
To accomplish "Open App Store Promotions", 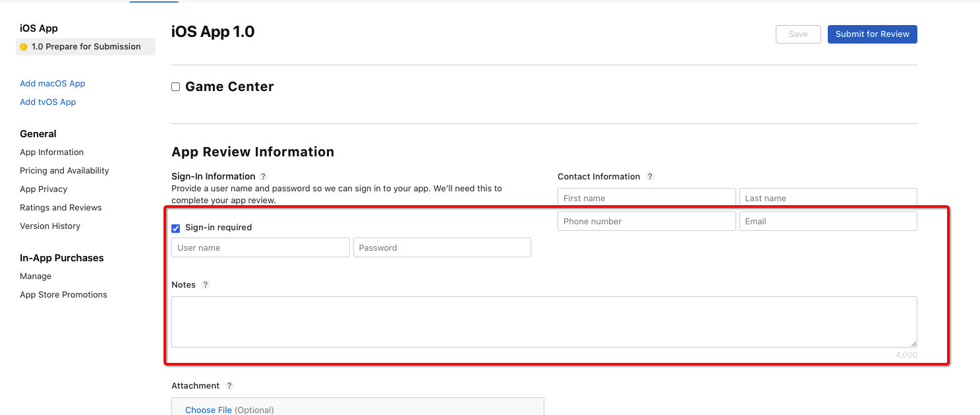I will click(63, 295).
